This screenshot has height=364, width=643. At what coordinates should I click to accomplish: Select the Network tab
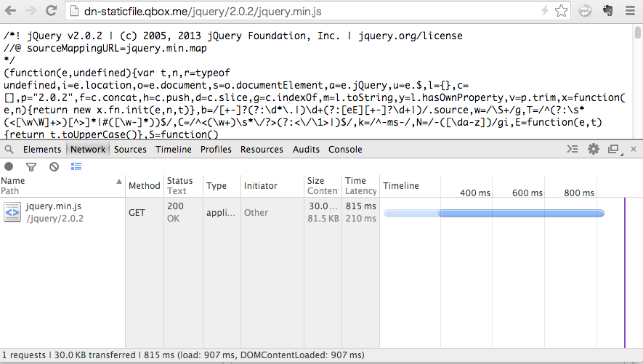tap(88, 150)
